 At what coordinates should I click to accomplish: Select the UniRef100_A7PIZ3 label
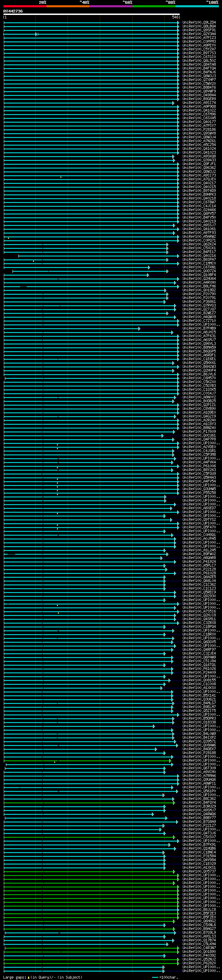(199, 38)
